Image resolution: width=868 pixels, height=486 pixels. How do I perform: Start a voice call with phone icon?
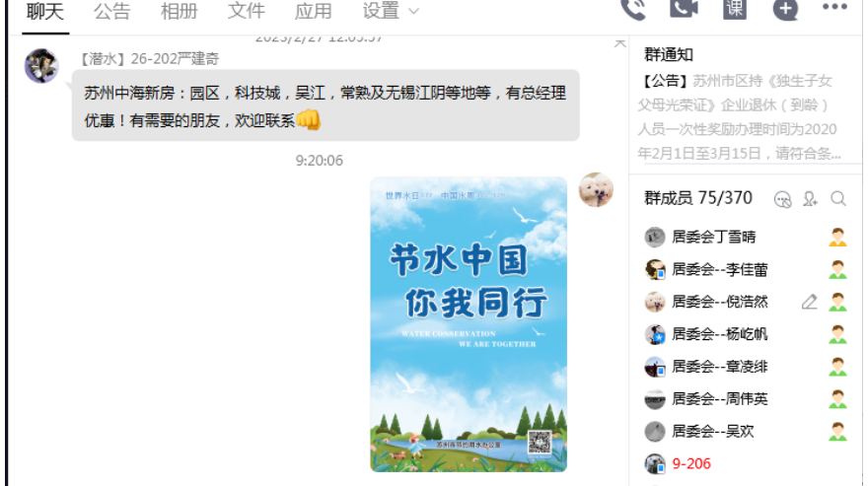click(x=632, y=10)
